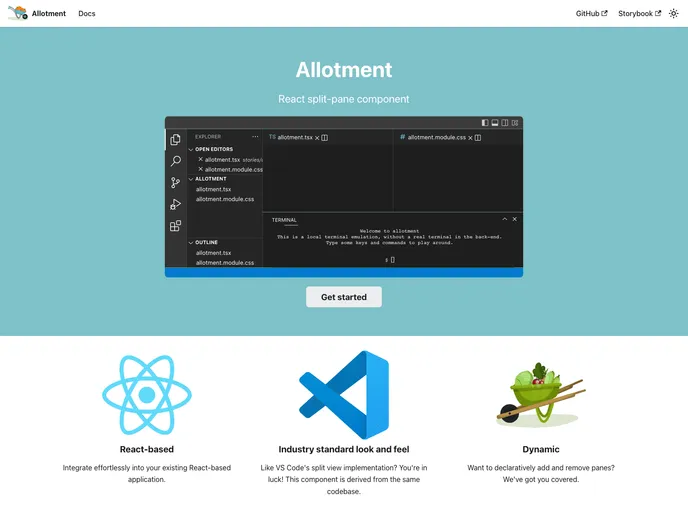Click the hash icon on allotment.module.css tab
This screenshot has width=688, height=512.
click(x=402, y=137)
